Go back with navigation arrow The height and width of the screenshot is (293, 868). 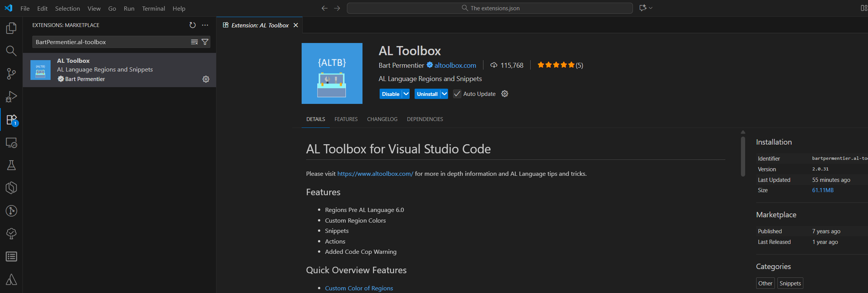[x=324, y=8]
